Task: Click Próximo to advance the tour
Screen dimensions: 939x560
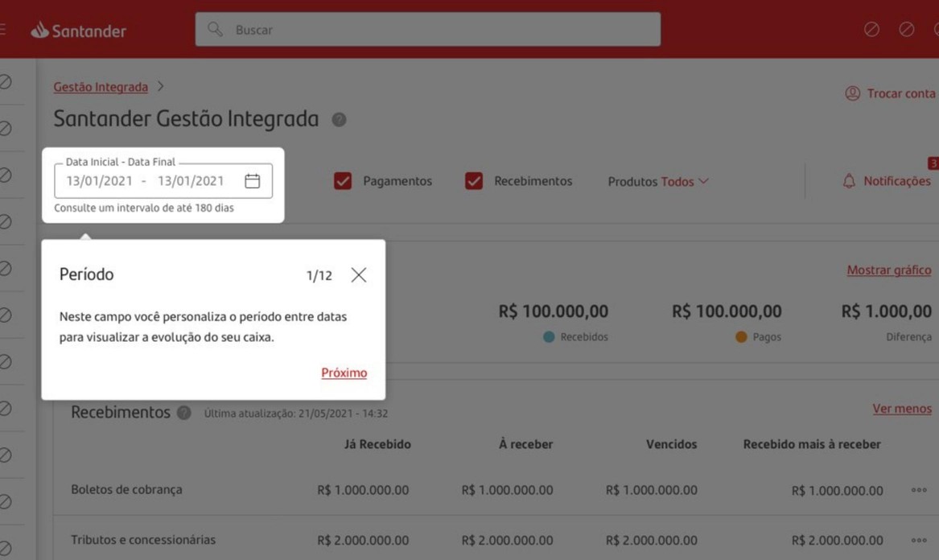Action: (x=344, y=373)
